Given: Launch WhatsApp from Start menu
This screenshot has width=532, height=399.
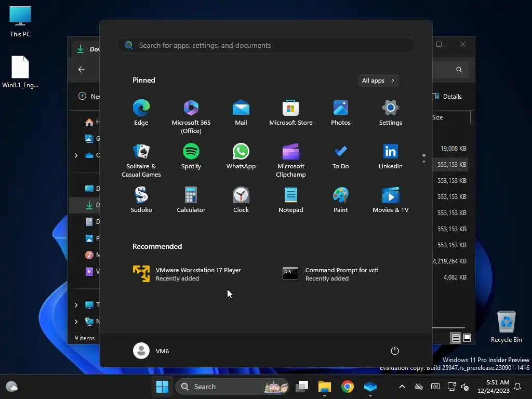Looking at the screenshot, I should click(241, 156).
